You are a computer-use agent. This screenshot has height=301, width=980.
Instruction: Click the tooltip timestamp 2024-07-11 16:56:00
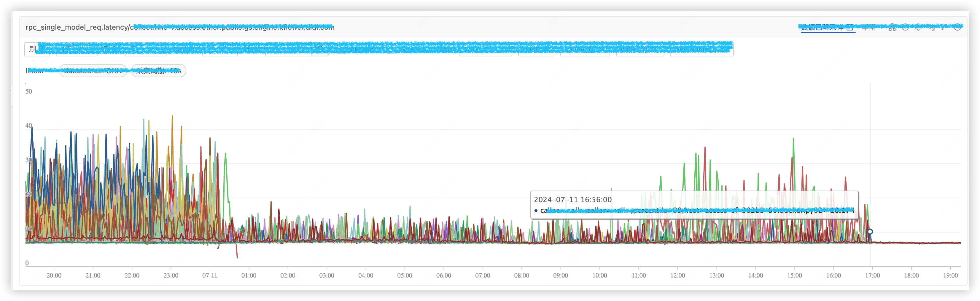click(x=572, y=200)
